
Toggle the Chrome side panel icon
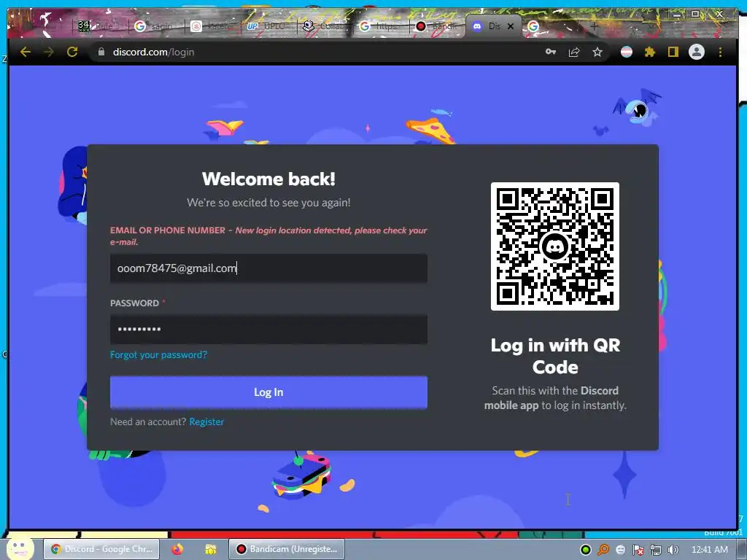(673, 52)
